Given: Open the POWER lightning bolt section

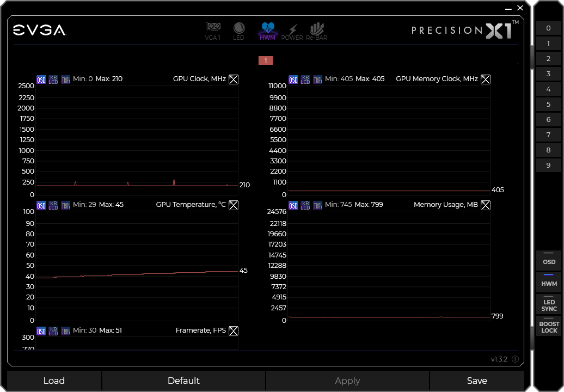Looking at the screenshot, I should tap(292, 31).
